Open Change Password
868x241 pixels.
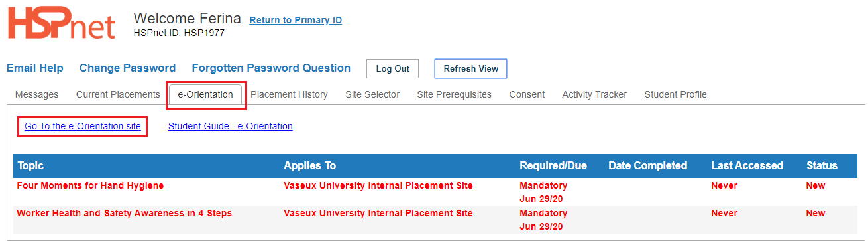(x=127, y=68)
